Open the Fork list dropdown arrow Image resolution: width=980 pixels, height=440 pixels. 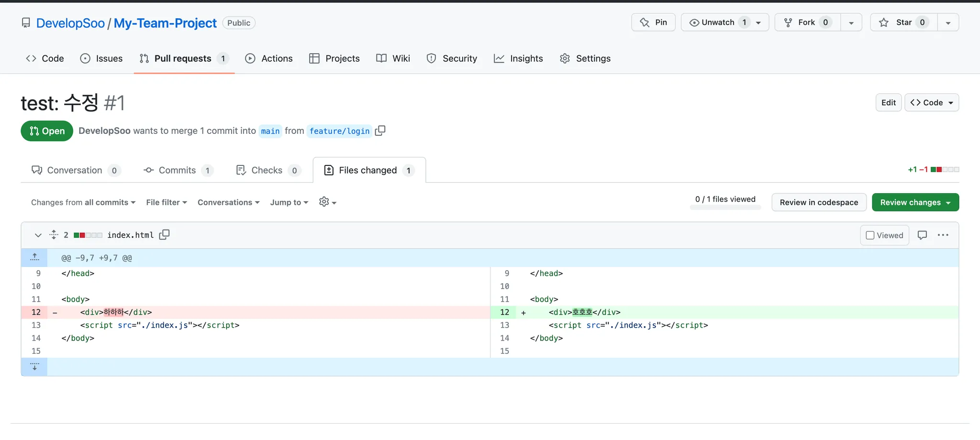tap(851, 22)
